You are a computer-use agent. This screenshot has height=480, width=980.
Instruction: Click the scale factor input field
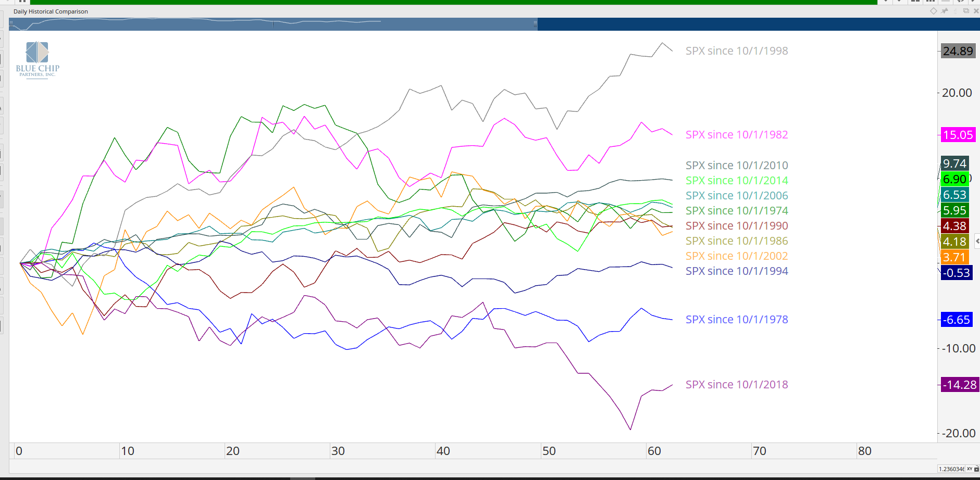[x=951, y=469]
